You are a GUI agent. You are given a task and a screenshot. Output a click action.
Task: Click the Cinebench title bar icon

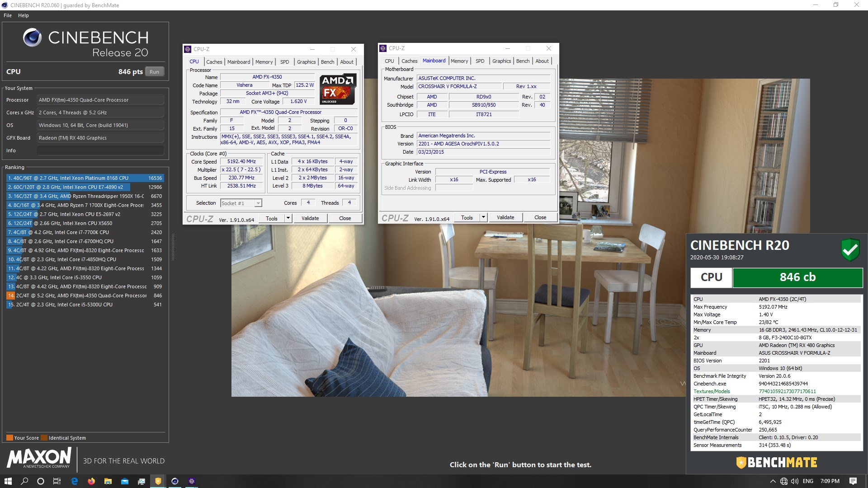pos(5,5)
